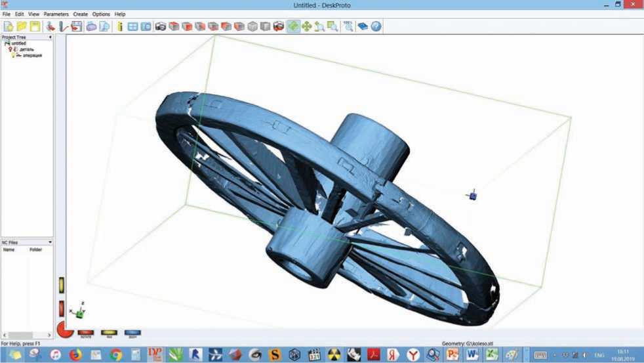Open the Create menu
The height and width of the screenshot is (363, 644).
(x=81, y=14)
